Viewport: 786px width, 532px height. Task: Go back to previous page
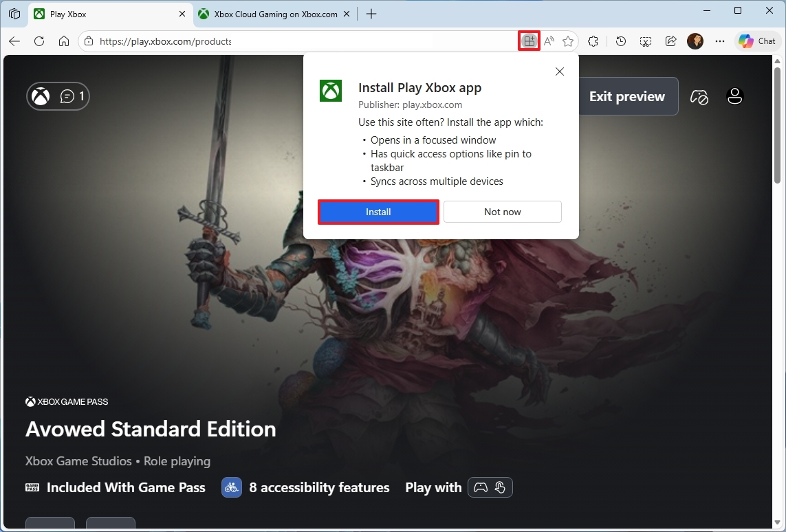point(14,41)
